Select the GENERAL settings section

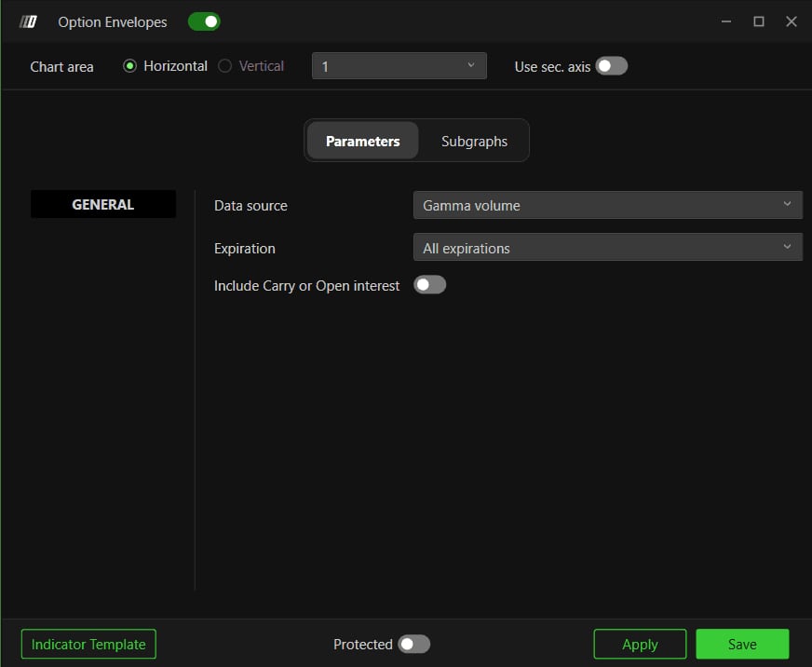tap(103, 204)
